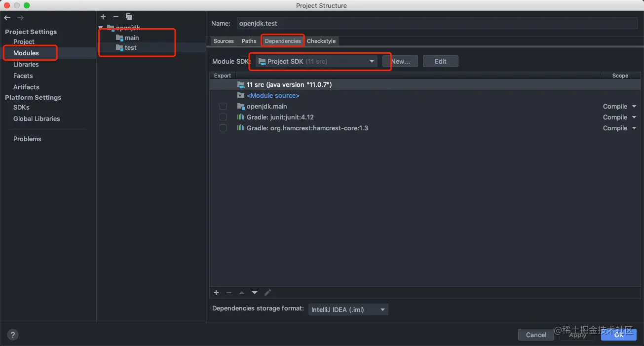
Task: Toggle export checkbox for hamcrest-core:1.3
Action: (223, 128)
